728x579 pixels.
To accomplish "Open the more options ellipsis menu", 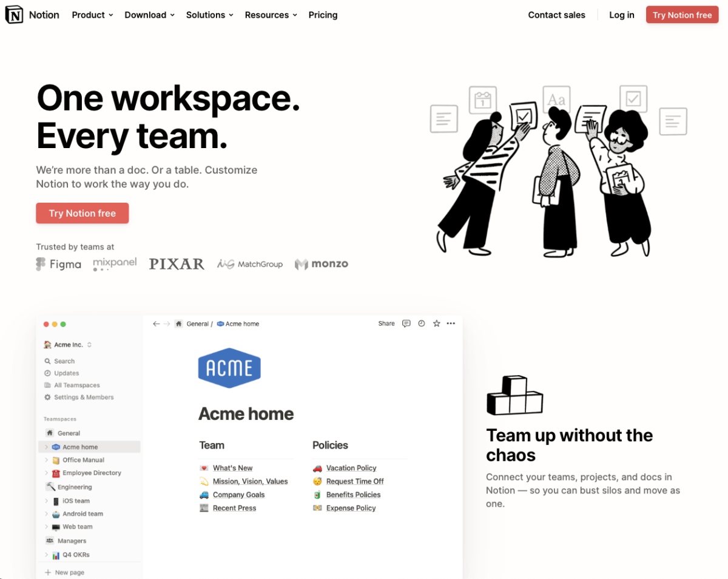I will 451,323.
